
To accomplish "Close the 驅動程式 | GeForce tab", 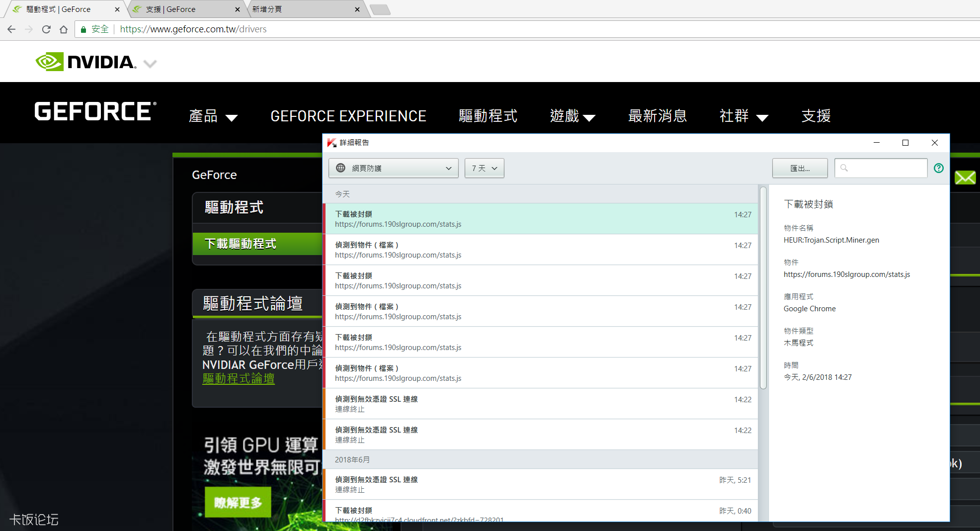I will [117, 9].
